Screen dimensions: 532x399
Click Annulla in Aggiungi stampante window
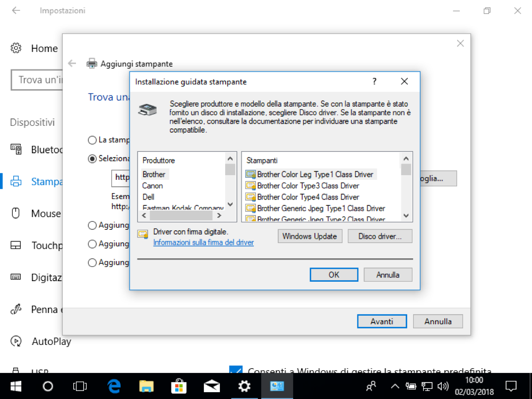click(x=437, y=322)
